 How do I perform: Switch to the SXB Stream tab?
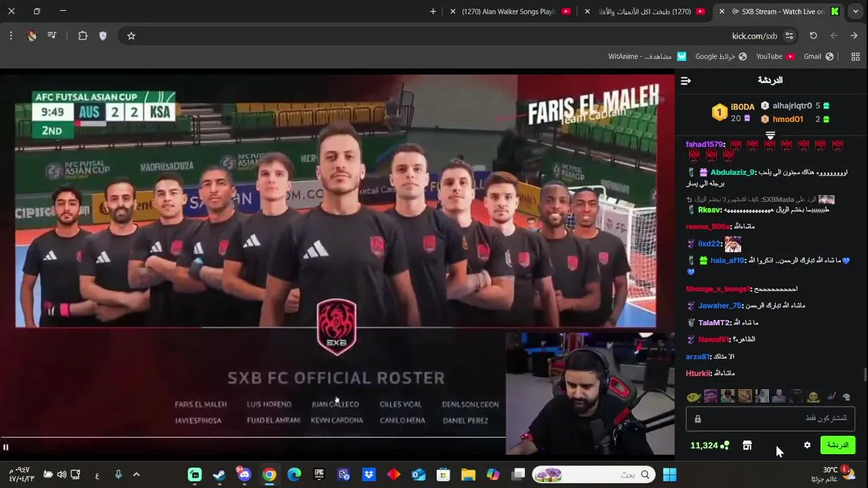pyautogui.click(x=778, y=12)
